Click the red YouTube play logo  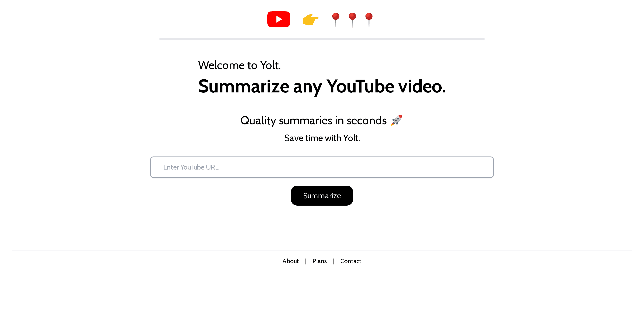(278, 19)
